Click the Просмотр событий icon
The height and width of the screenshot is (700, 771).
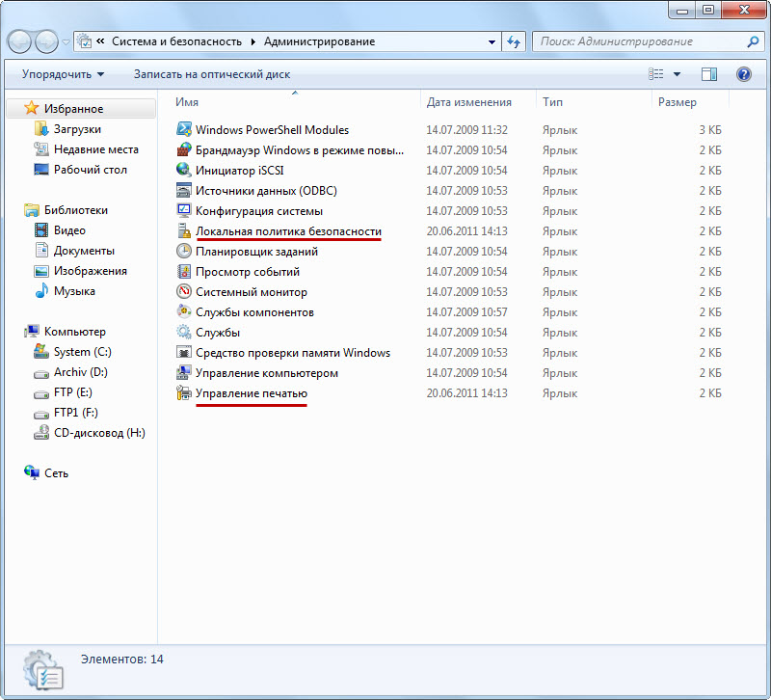coord(184,271)
